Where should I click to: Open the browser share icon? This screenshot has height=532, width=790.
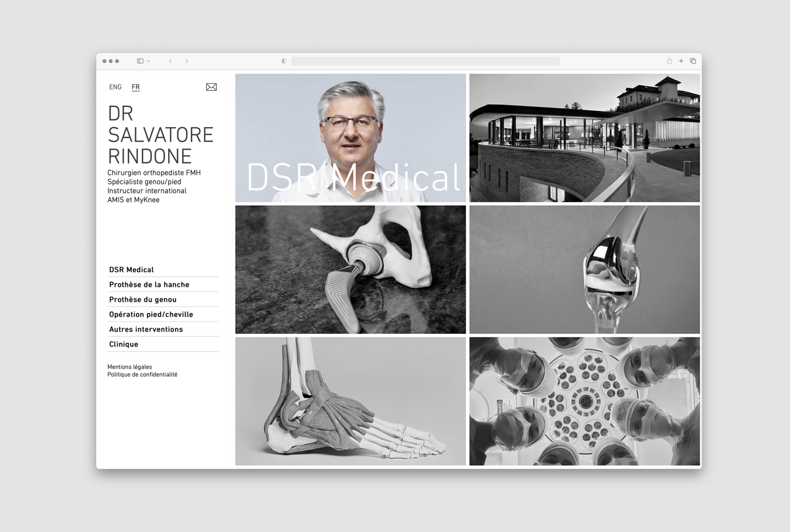click(669, 61)
